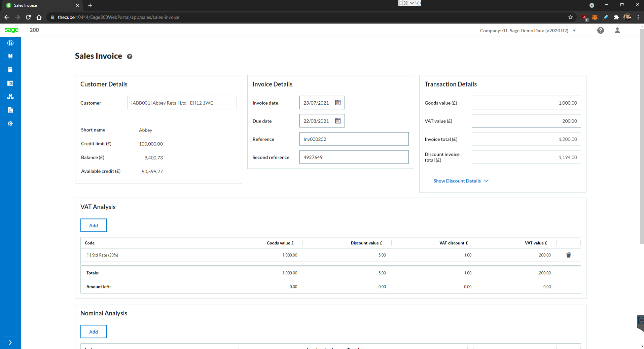Click the credit limit value 100,000.00
The width and height of the screenshot is (644, 349).
point(151,144)
